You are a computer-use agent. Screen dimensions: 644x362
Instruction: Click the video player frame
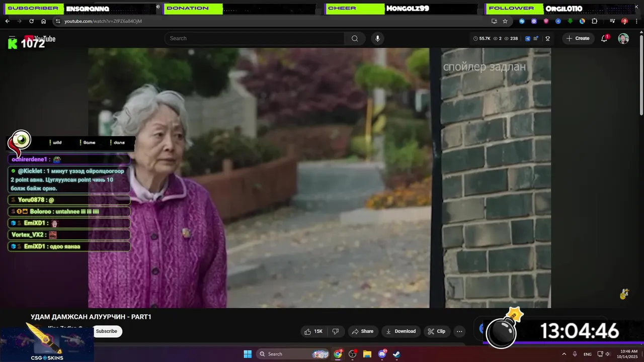(x=319, y=177)
